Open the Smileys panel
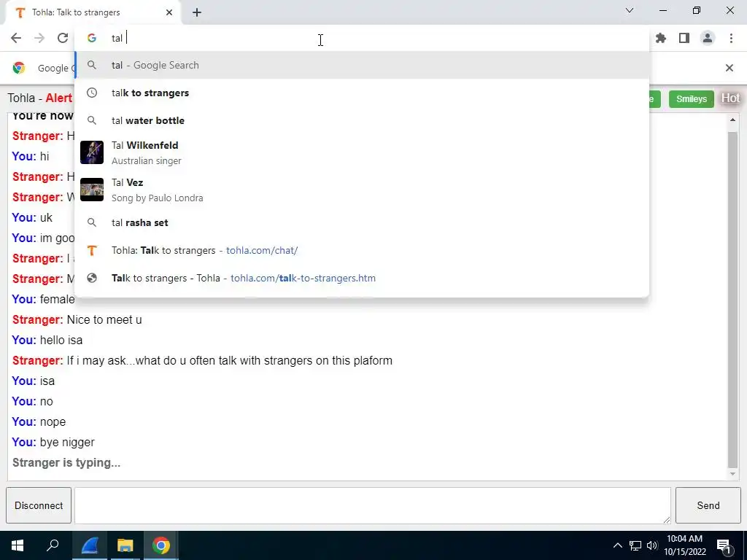747x560 pixels. pyautogui.click(x=692, y=99)
